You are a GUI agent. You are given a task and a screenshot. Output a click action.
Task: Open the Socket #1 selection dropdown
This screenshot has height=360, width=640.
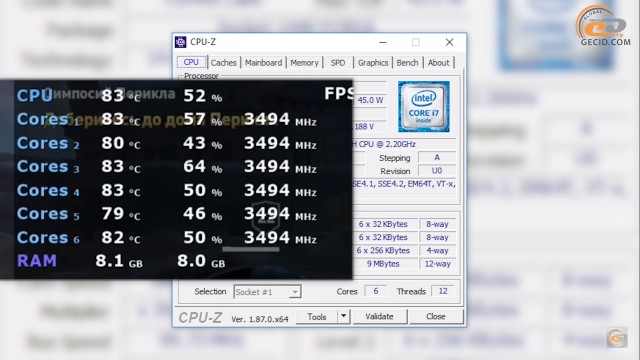267,292
